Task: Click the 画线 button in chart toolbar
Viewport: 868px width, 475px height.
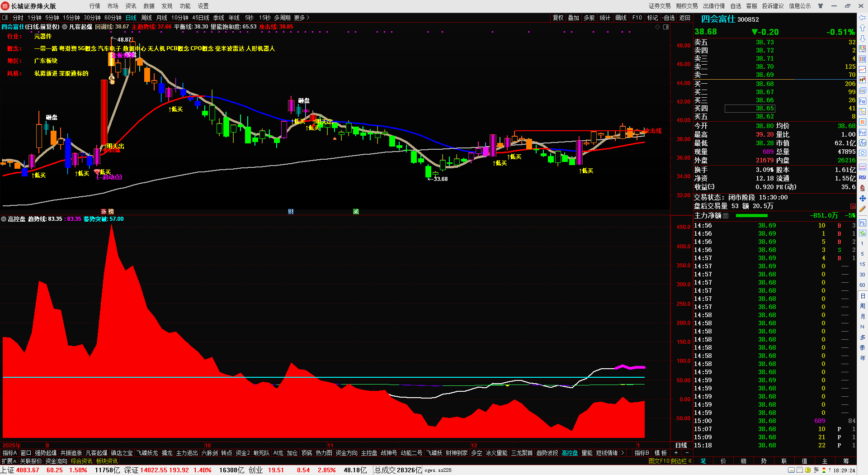Action: (621, 18)
